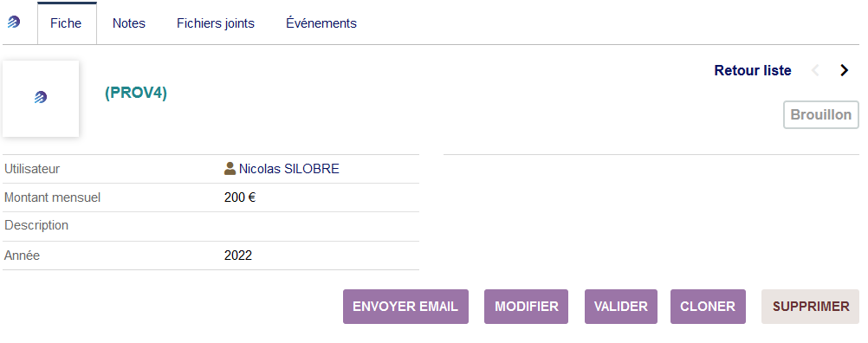Go to previous record with left chevron

[815, 71]
